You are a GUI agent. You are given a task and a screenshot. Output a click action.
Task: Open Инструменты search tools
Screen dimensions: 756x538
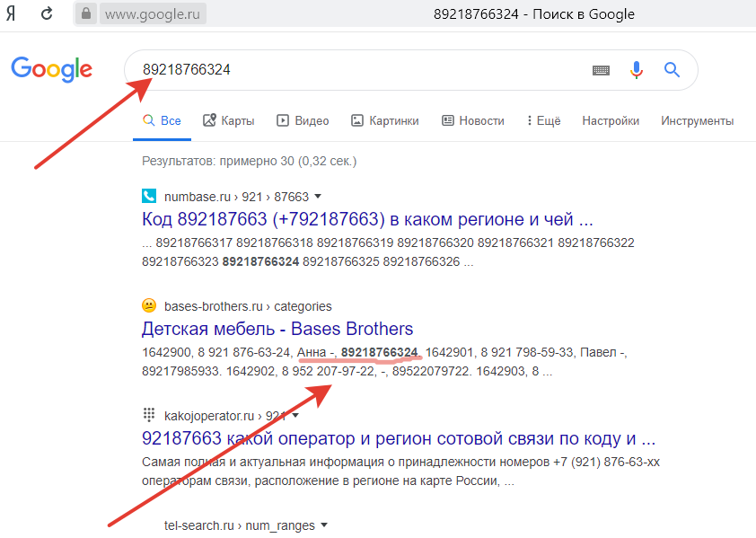(697, 120)
